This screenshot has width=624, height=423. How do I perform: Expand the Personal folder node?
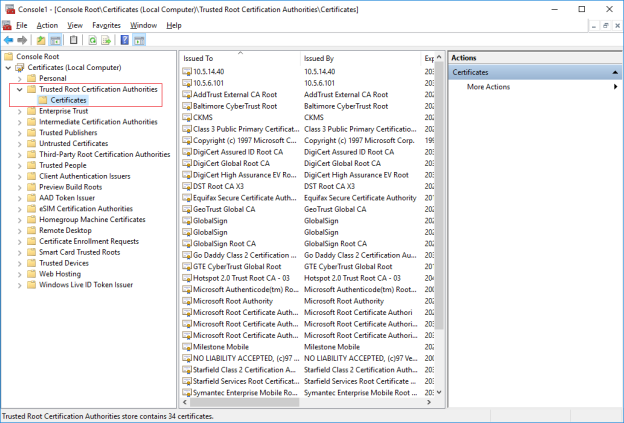point(20,78)
